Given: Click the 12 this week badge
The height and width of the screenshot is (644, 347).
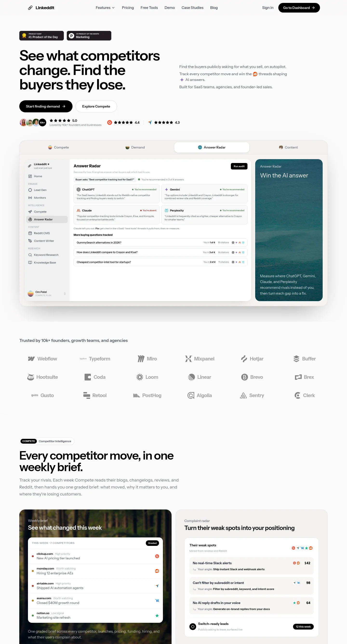Looking at the screenshot, I should coord(303,626).
